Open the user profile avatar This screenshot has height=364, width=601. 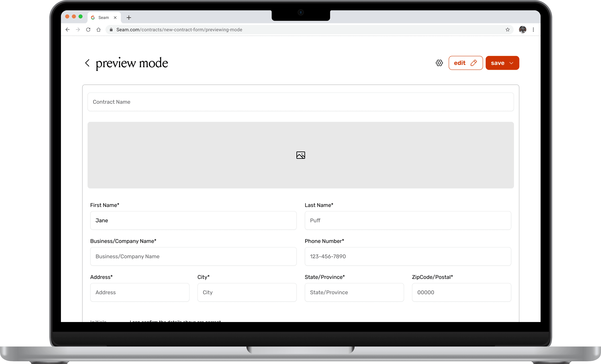click(522, 30)
